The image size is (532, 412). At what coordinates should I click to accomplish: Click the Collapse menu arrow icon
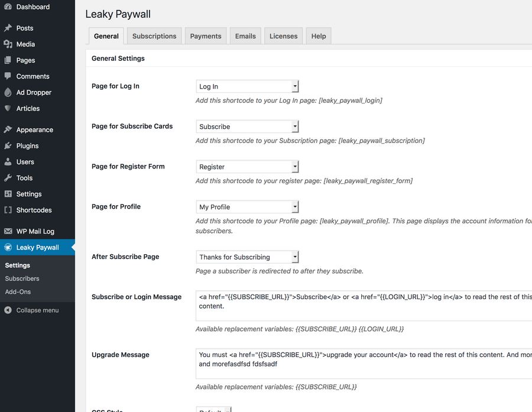click(x=8, y=310)
